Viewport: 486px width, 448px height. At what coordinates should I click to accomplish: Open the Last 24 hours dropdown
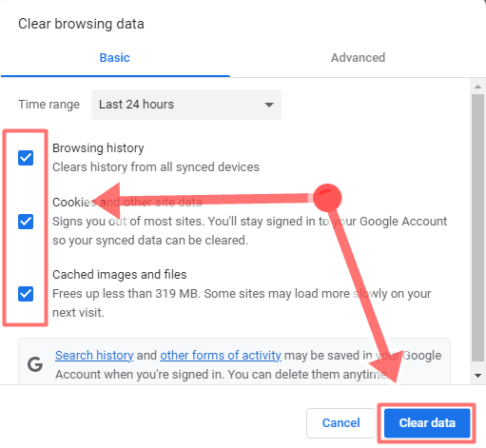(186, 105)
